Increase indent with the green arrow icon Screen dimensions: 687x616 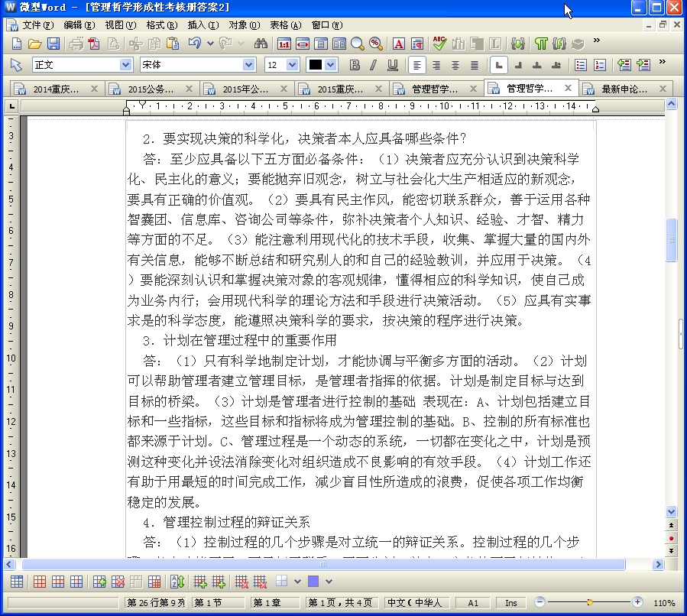point(643,65)
